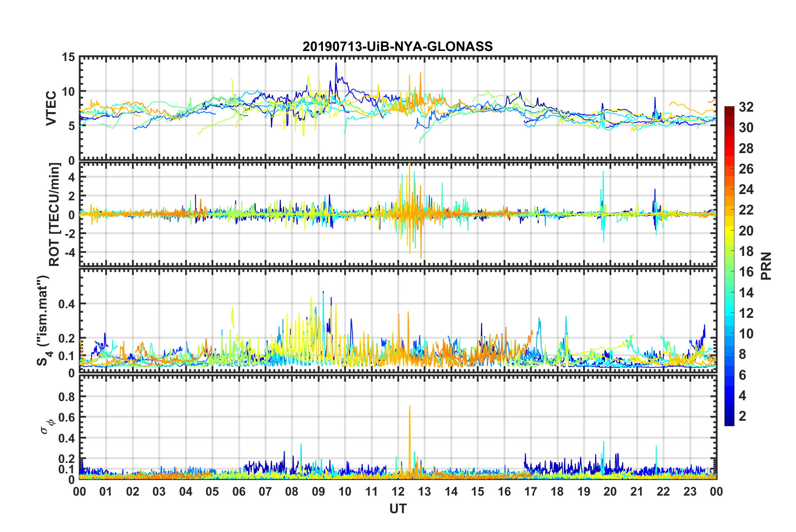Click colorbar tick label 32
This screenshot has height=532, width=796.
[x=746, y=107]
